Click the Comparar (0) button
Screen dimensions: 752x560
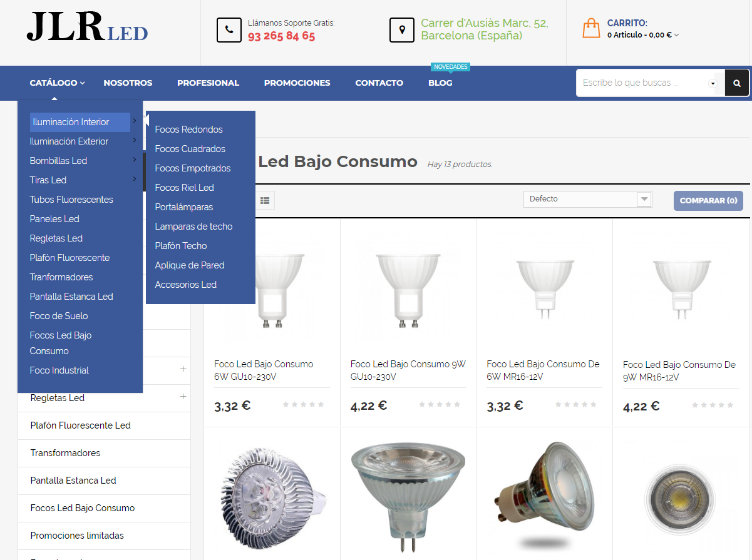[x=708, y=201]
